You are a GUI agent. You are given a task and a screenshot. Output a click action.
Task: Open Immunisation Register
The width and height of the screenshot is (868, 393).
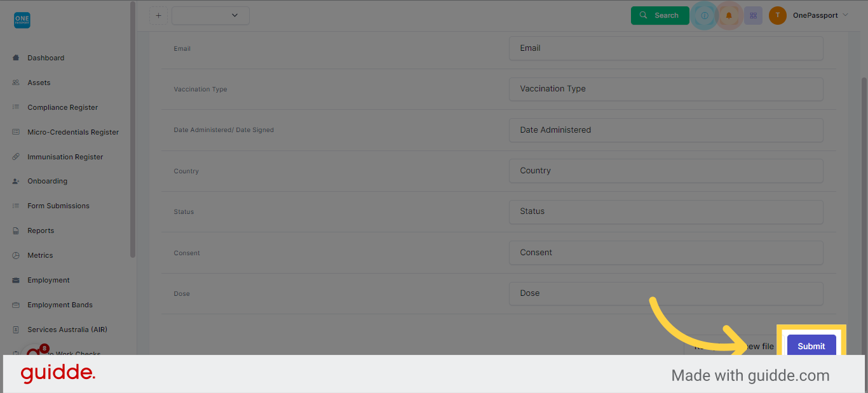coord(65,157)
